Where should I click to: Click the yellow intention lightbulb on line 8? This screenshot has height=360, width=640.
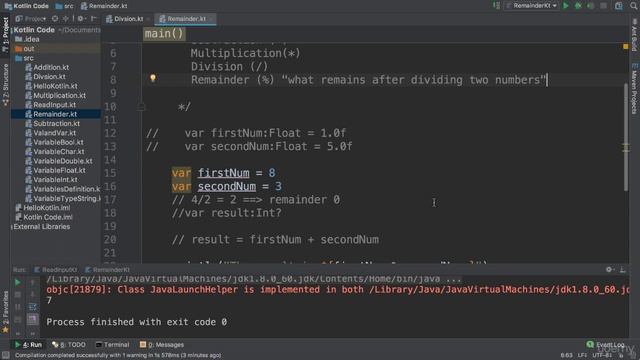153,78
